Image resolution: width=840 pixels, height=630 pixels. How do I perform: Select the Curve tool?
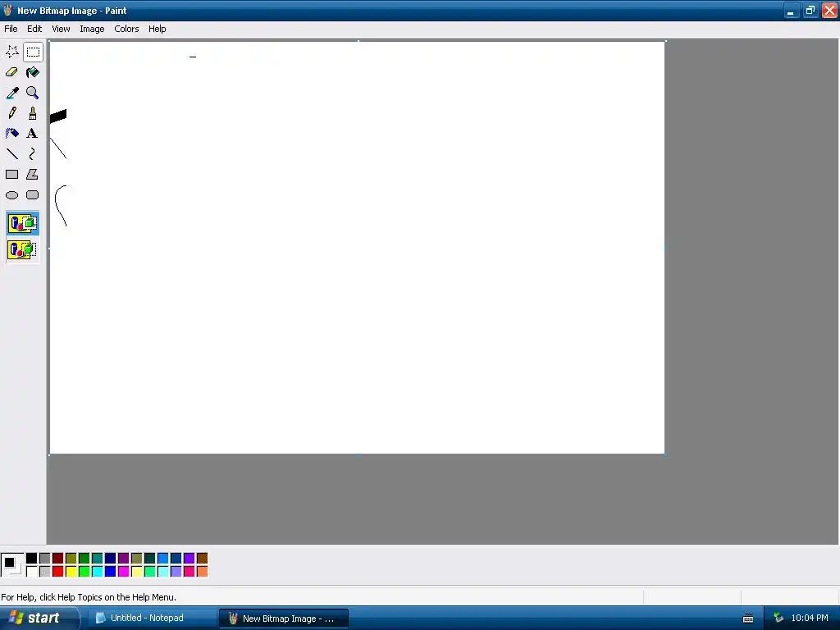tap(33, 154)
